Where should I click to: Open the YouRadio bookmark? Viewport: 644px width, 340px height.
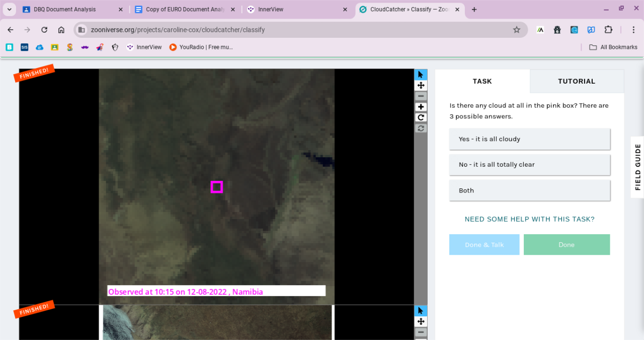point(201,47)
